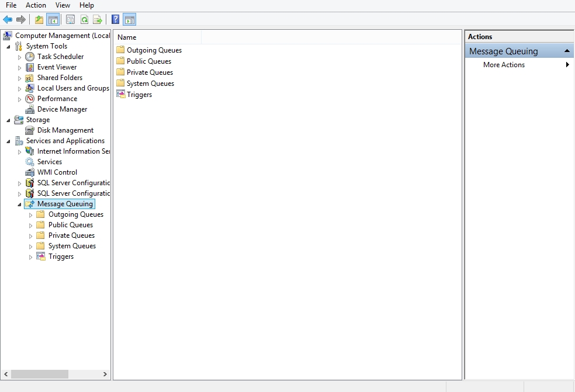
Task: Collapse the Message Queuing tree node
Action: [19, 204]
